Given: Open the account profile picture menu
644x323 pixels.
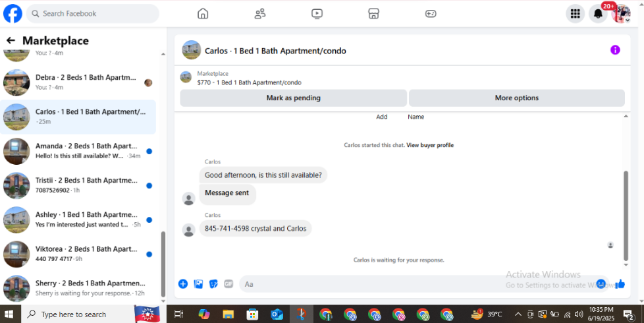Looking at the screenshot, I should pyautogui.click(x=621, y=14).
